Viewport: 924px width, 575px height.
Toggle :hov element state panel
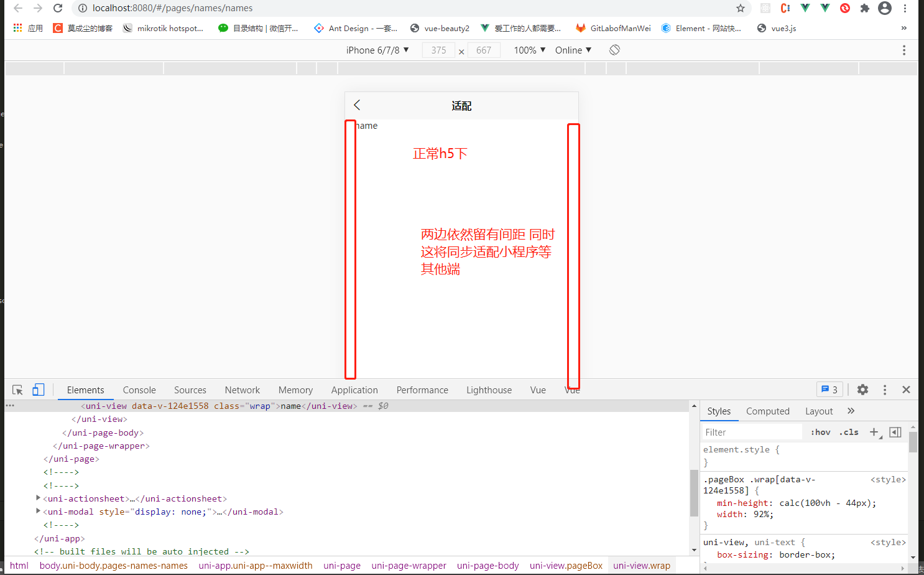coord(821,432)
